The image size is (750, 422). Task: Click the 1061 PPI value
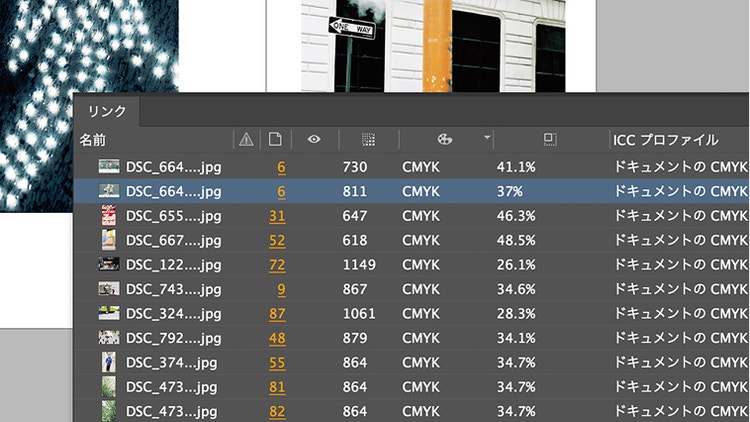click(x=359, y=313)
